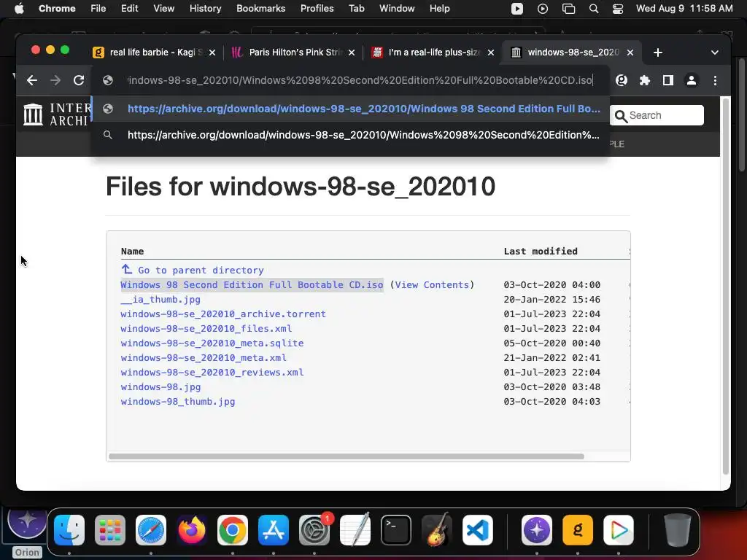Open windows-98-se_202010_archive.torrent link

[223, 314]
